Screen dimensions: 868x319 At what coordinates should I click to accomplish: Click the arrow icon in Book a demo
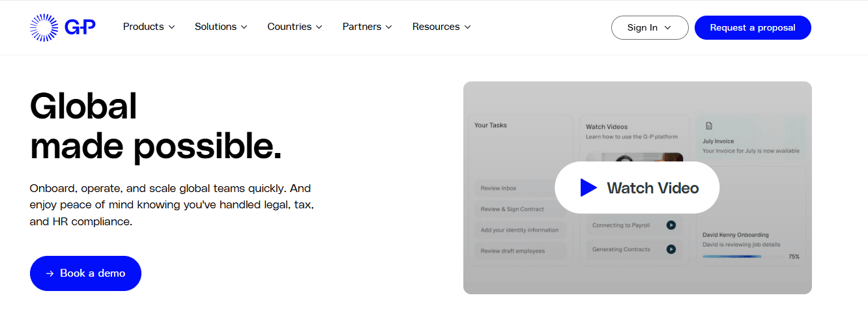[x=50, y=273]
